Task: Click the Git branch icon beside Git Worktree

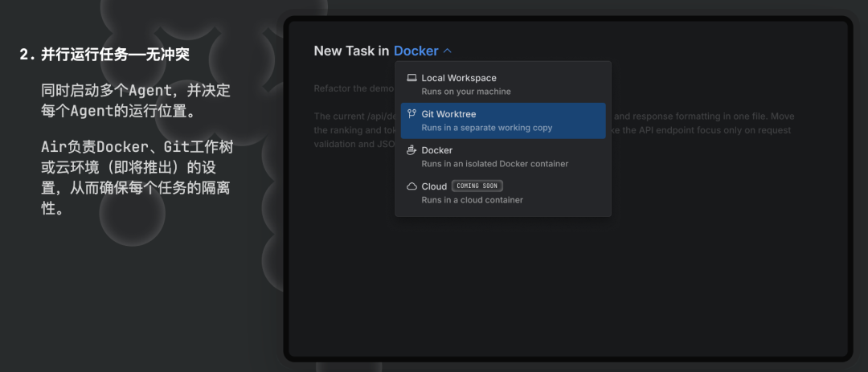Action: (411, 114)
